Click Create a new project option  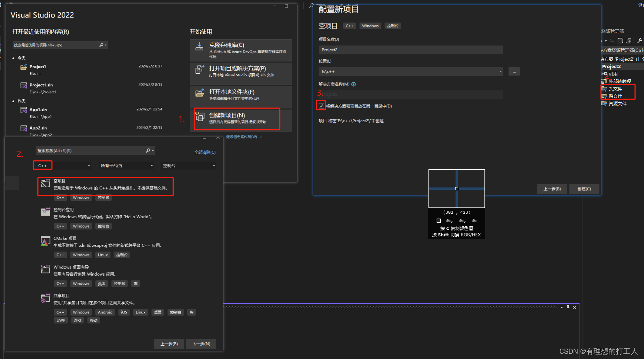[241, 120]
